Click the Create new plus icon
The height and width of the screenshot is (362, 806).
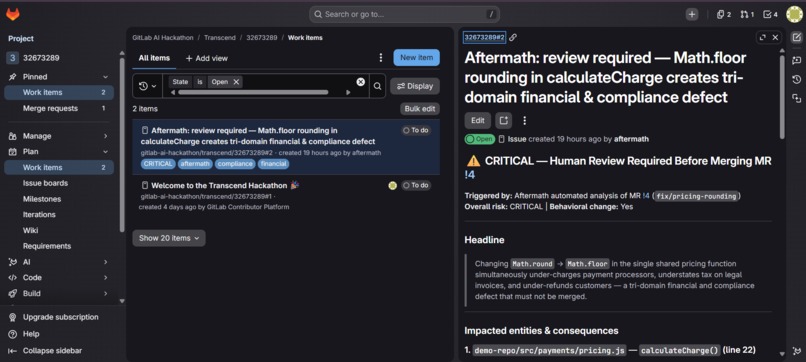(692, 14)
